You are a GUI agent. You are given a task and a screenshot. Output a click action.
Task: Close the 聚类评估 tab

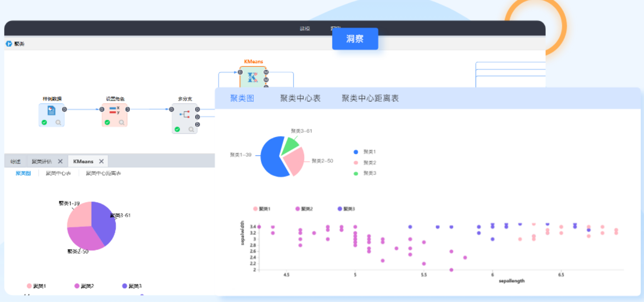pyautogui.click(x=60, y=161)
